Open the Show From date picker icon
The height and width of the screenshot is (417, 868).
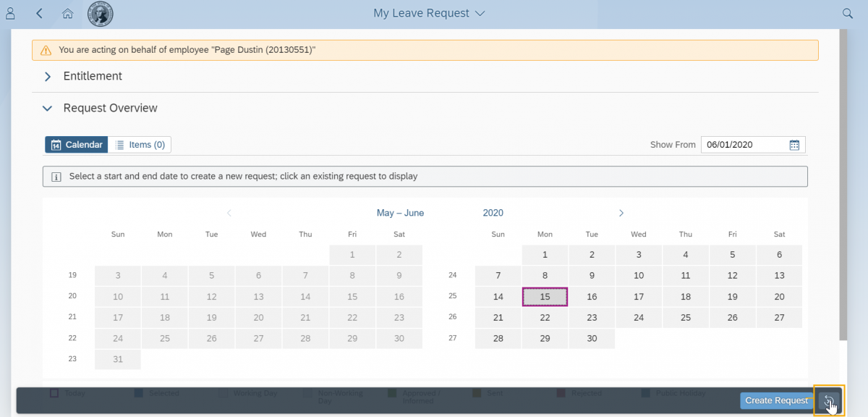pos(794,145)
